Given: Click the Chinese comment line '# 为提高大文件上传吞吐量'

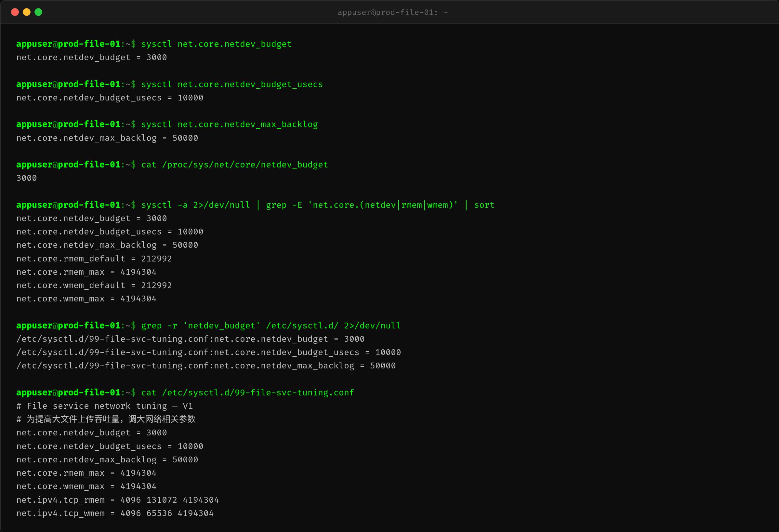Looking at the screenshot, I should [x=106, y=419].
